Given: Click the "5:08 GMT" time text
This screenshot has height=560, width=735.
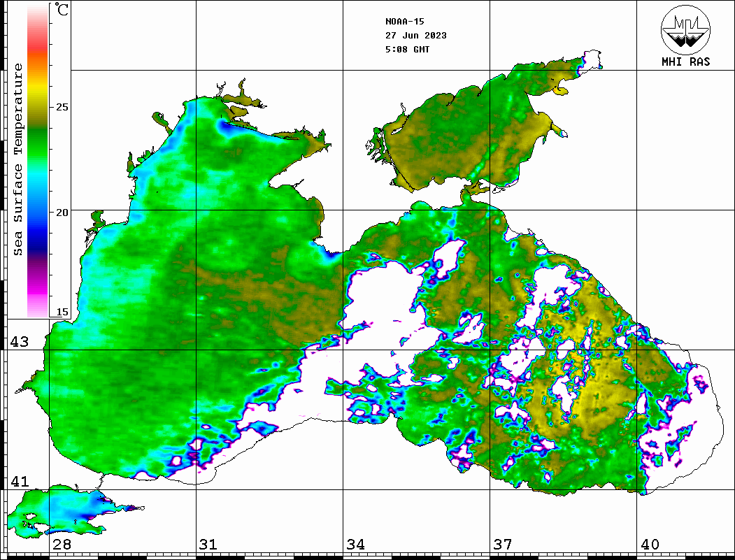Looking at the screenshot, I should coord(407,50).
